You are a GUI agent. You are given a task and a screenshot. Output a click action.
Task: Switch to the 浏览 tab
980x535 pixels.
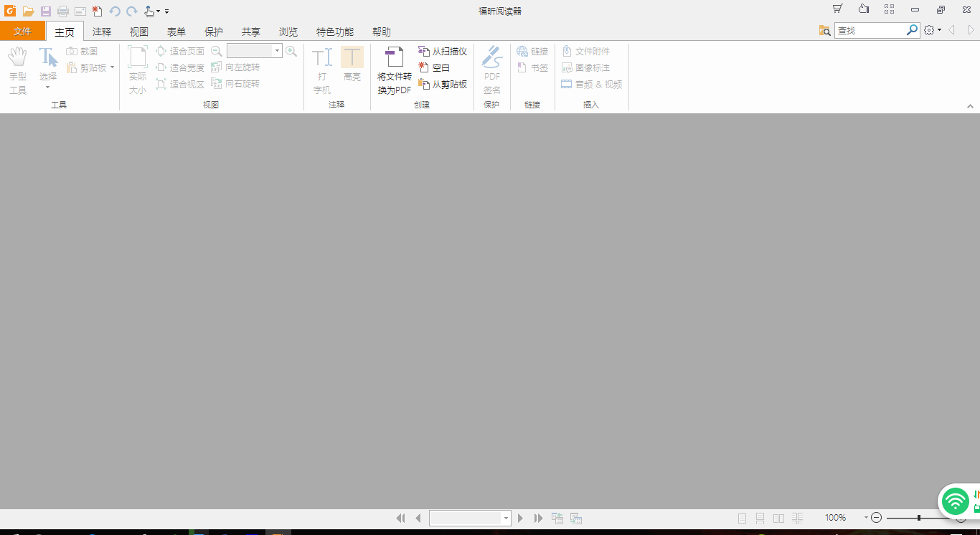tap(288, 32)
